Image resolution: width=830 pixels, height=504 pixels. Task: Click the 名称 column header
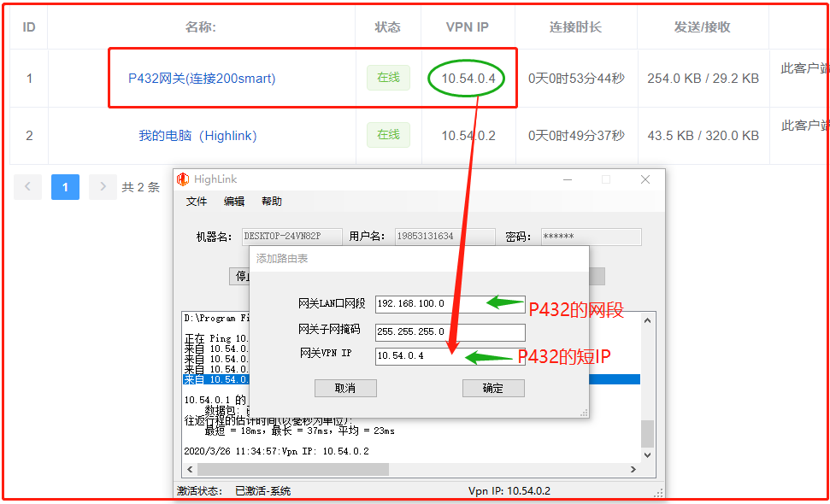pos(201,27)
